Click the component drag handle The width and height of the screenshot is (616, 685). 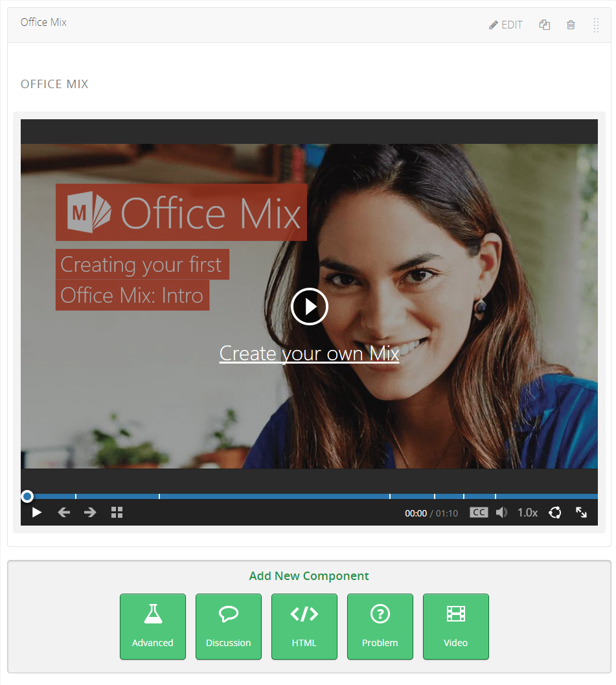[x=596, y=25]
